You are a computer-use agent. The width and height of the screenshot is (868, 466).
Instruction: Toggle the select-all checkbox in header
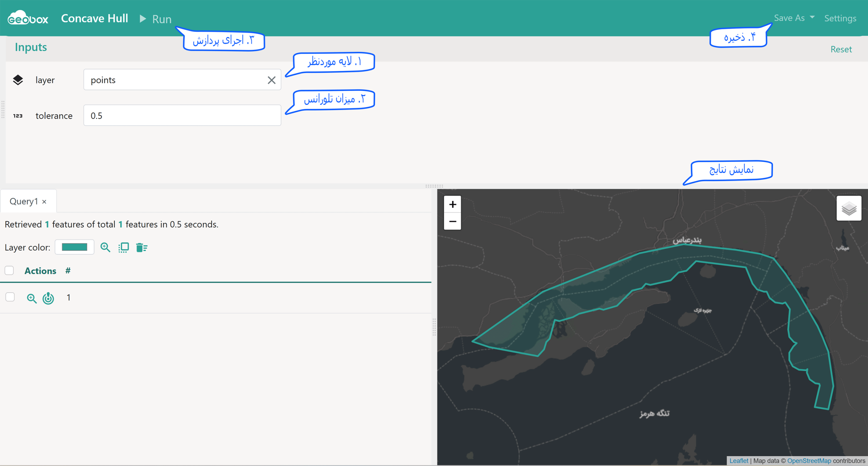pyautogui.click(x=9, y=271)
